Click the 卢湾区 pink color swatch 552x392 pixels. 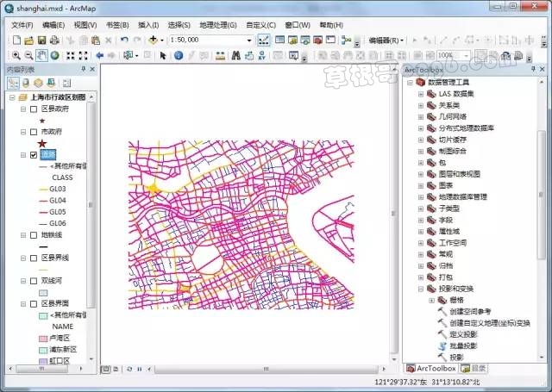click(43, 339)
